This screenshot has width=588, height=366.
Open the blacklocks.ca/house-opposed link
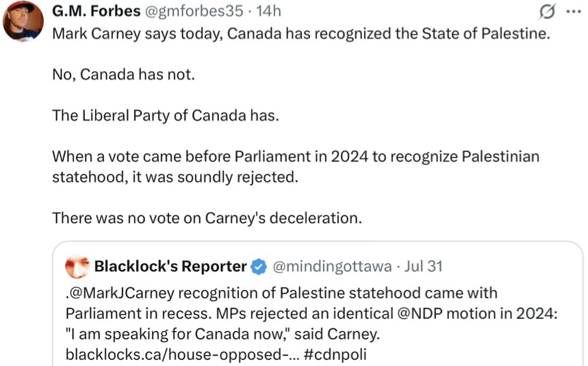point(182,354)
